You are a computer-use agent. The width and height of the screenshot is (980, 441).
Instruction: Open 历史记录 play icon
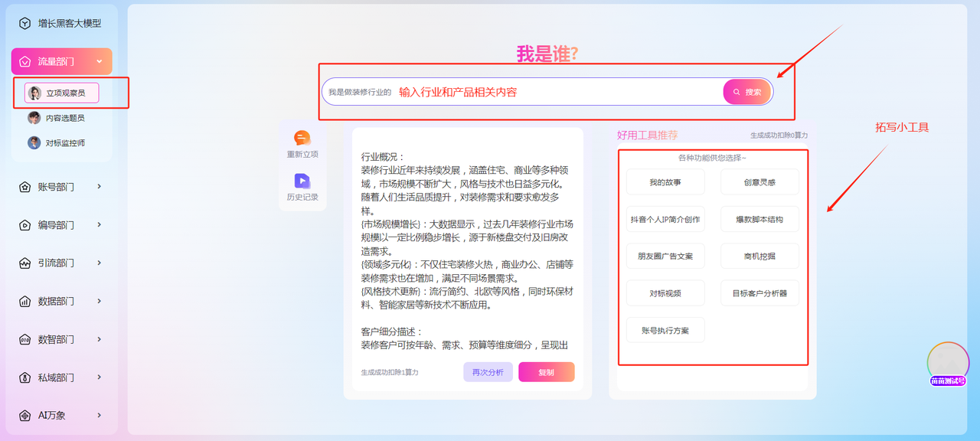click(302, 181)
